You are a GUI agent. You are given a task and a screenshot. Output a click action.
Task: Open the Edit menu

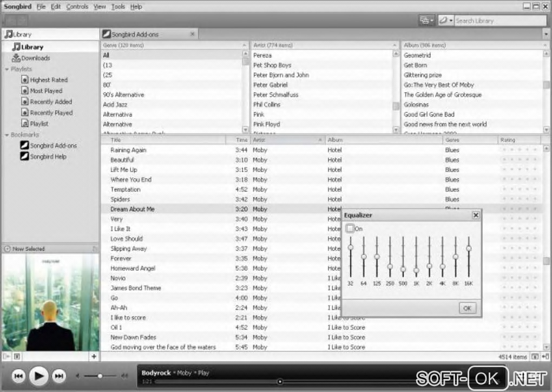[x=56, y=6]
